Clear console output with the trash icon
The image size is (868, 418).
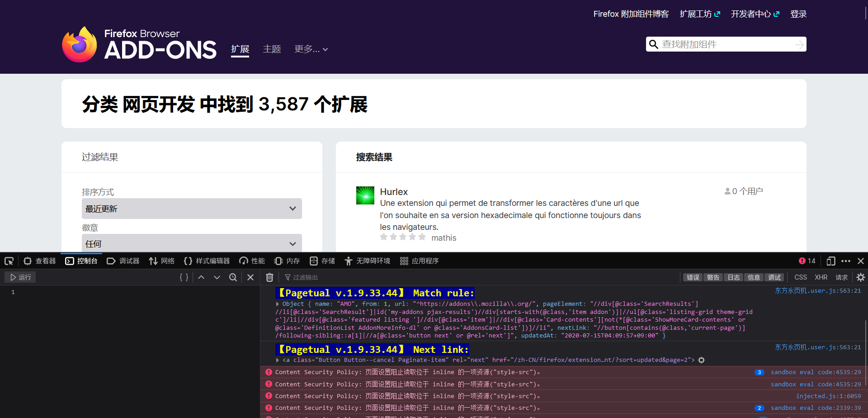point(269,277)
